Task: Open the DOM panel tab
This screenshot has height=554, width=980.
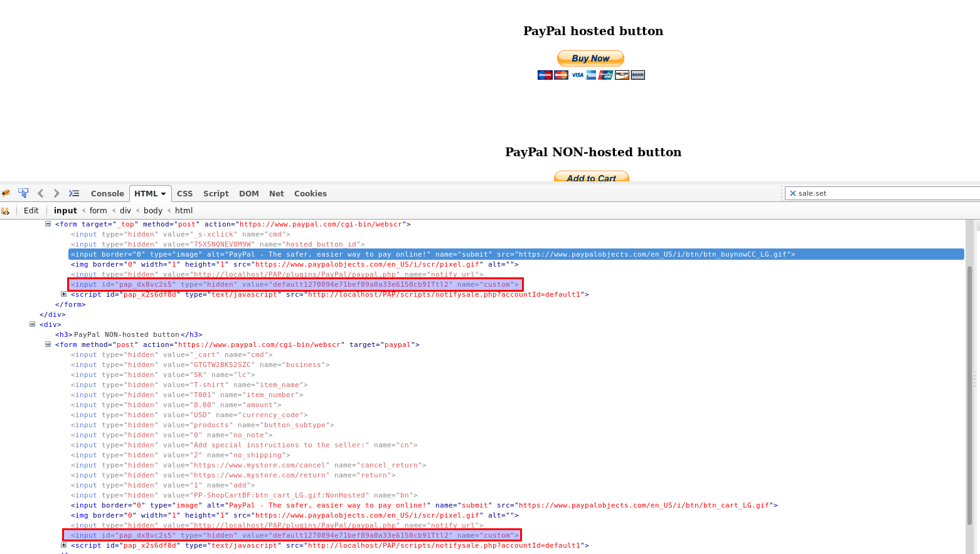Action: tap(249, 193)
